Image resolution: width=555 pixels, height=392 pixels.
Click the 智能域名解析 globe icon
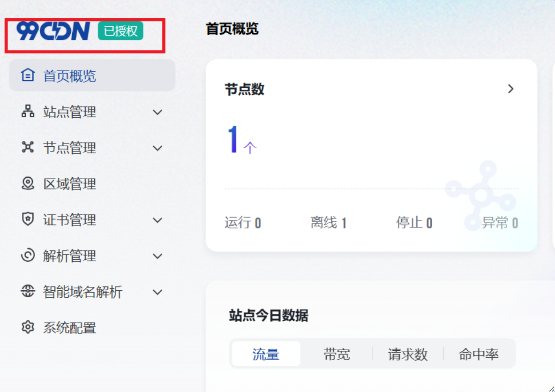(x=28, y=292)
